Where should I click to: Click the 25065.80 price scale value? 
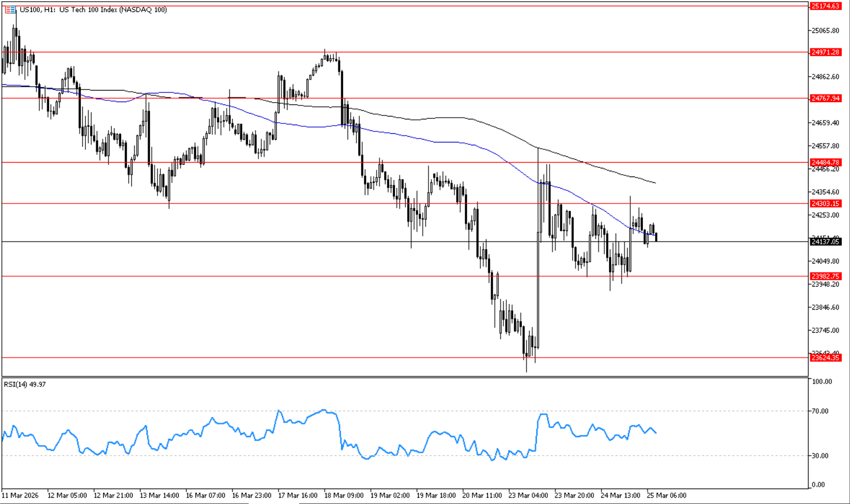825,31
